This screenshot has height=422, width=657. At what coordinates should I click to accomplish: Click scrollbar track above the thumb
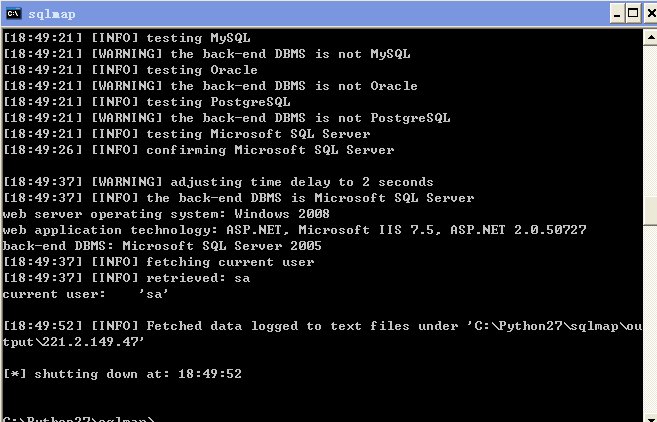650,121
